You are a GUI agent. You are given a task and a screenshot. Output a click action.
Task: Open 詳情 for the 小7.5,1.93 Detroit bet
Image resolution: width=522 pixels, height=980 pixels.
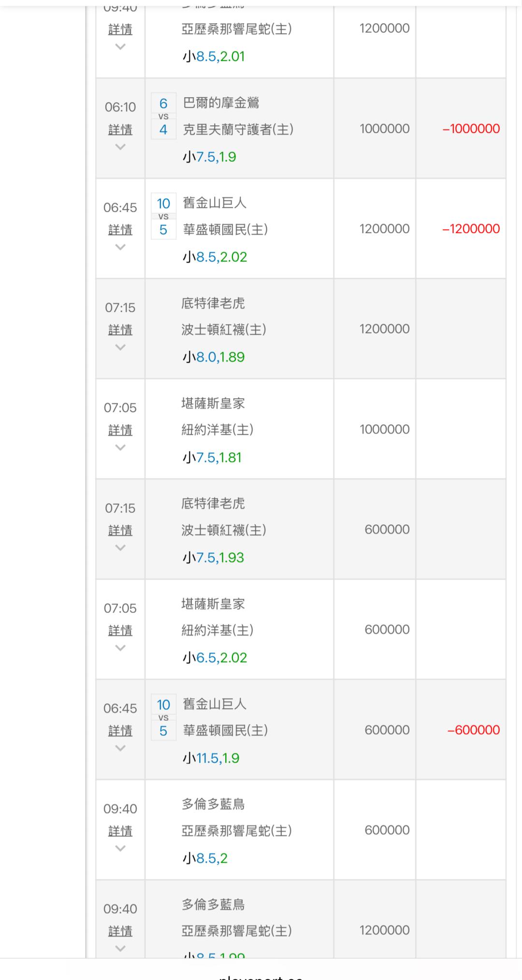tap(120, 531)
